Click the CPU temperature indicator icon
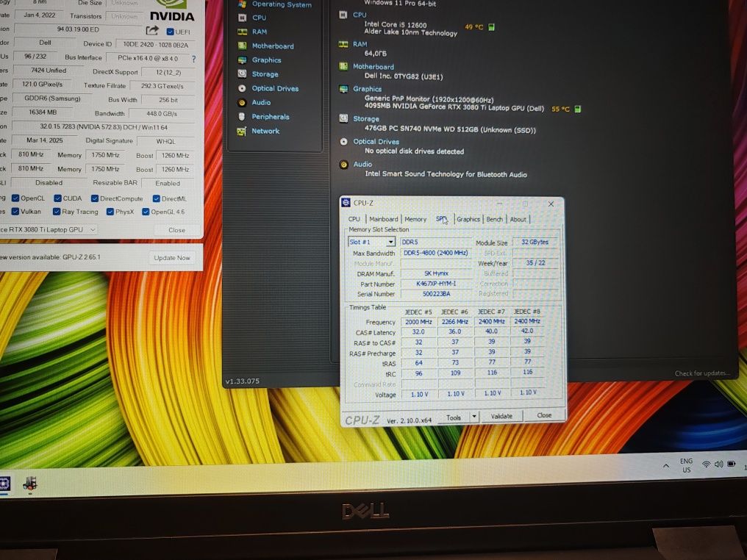The image size is (747, 560). click(491, 27)
